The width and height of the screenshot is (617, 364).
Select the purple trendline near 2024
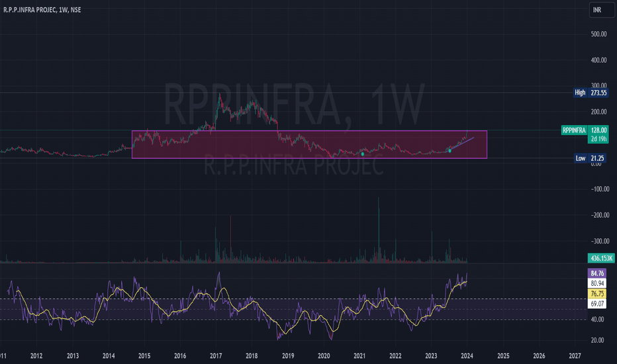(462, 144)
